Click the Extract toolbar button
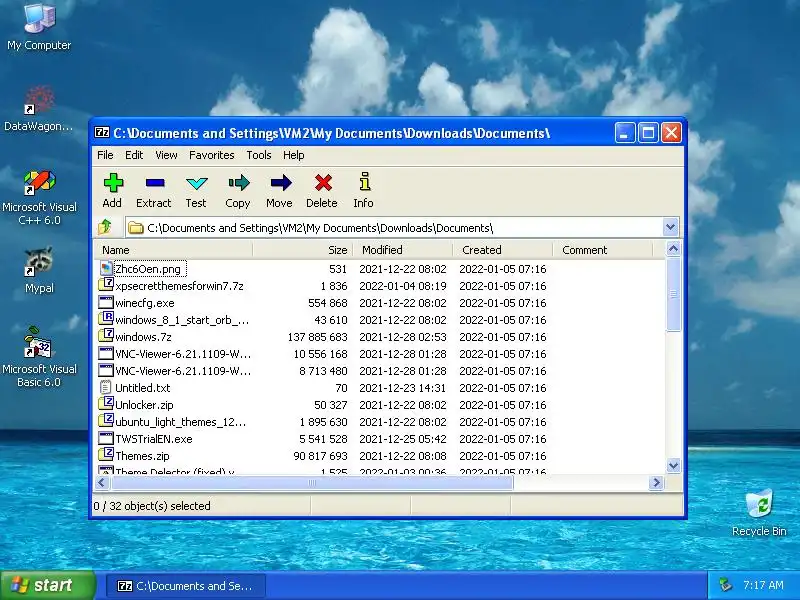 [x=154, y=191]
